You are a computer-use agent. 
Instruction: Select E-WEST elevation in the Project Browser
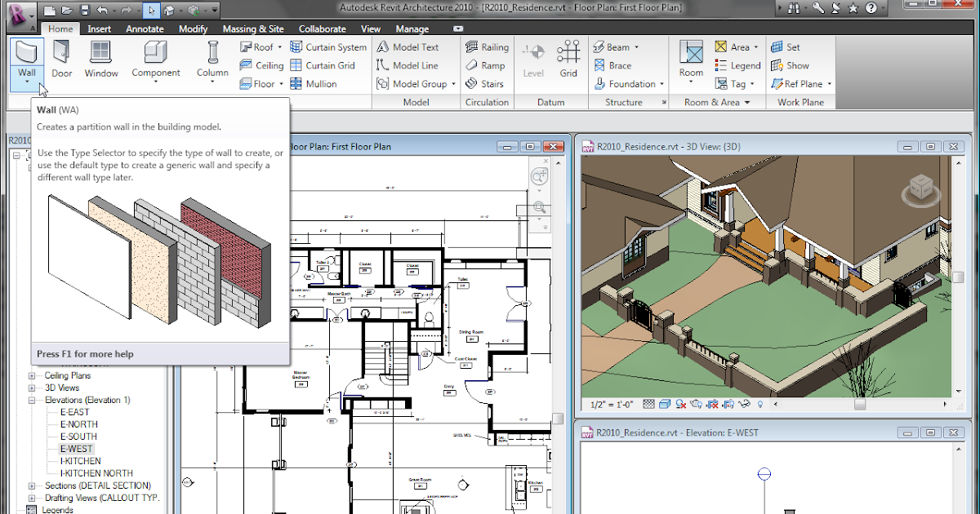75,448
